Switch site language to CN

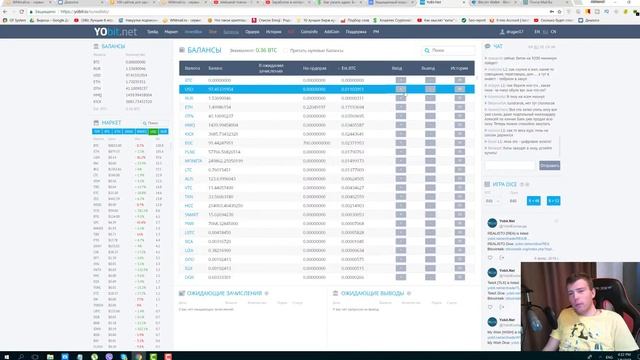pyautogui.click(x=553, y=32)
